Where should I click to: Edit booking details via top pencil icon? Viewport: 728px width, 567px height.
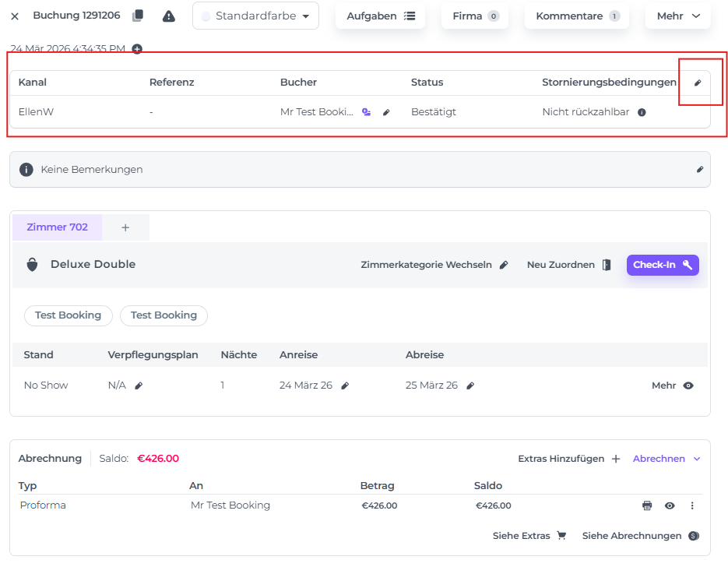click(x=698, y=83)
